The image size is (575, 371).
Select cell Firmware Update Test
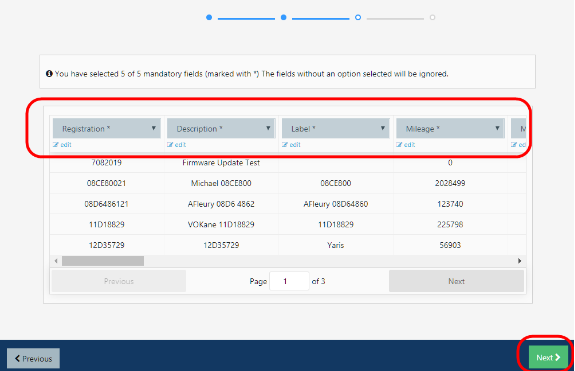coord(221,162)
